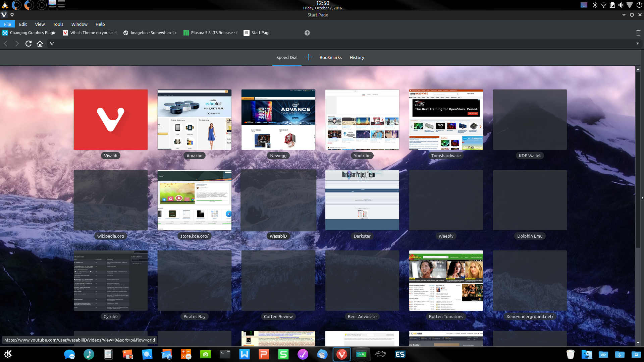Open the volume control tray icon
The image size is (644, 362).
point(621,5)
